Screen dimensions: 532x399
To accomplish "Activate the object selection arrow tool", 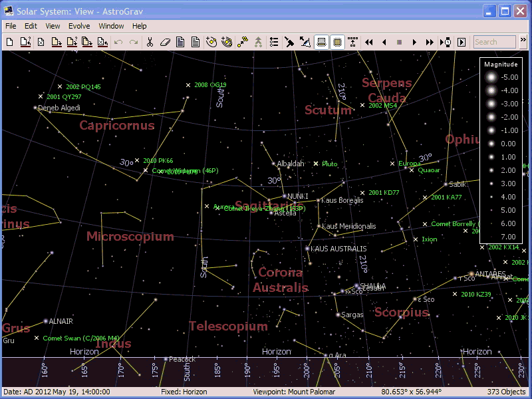I will 289,42.
